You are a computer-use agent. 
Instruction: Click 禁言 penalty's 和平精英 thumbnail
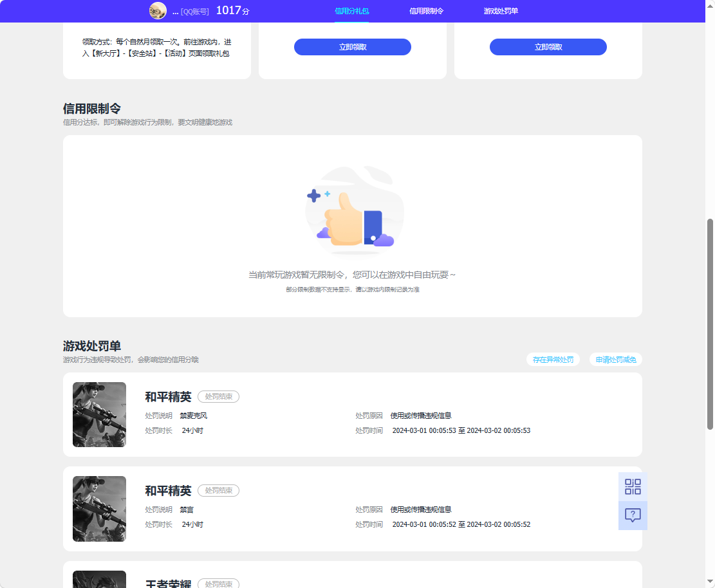99,509
